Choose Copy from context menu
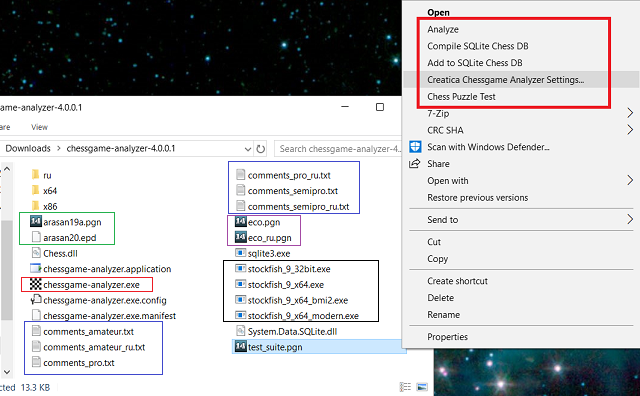This screenshot has height=396, width=640. point(438,259)
